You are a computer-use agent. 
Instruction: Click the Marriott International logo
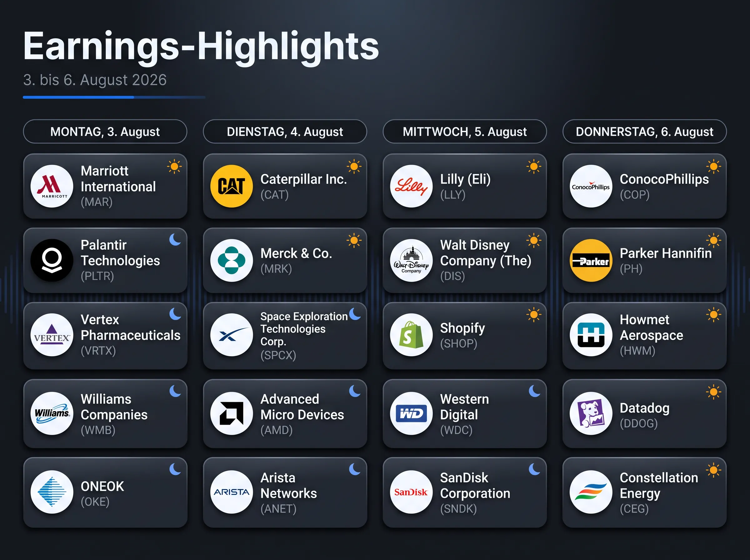pos(52,186)
